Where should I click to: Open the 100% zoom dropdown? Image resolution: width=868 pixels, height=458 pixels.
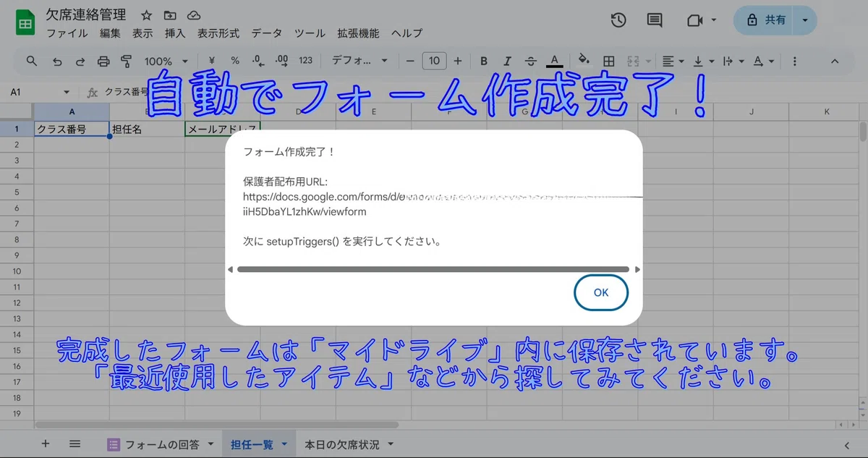[166, 62]
